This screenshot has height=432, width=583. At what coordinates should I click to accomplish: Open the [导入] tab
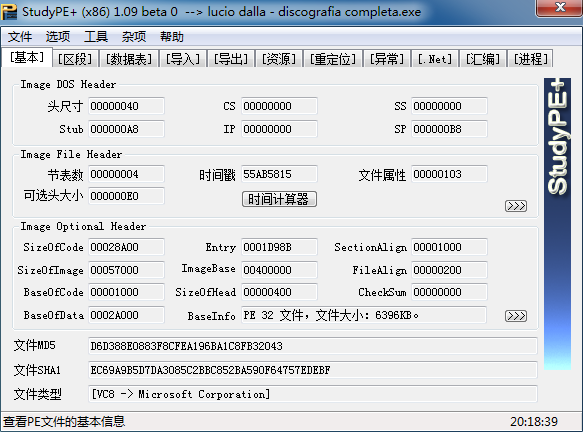pos(183,59)
